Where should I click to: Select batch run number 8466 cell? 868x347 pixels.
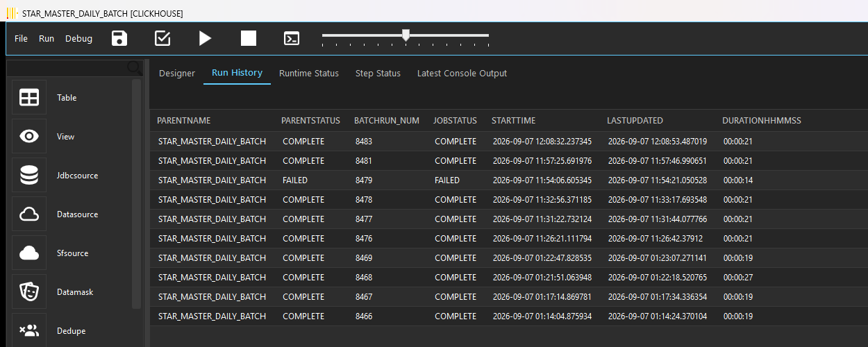[364, 316]
